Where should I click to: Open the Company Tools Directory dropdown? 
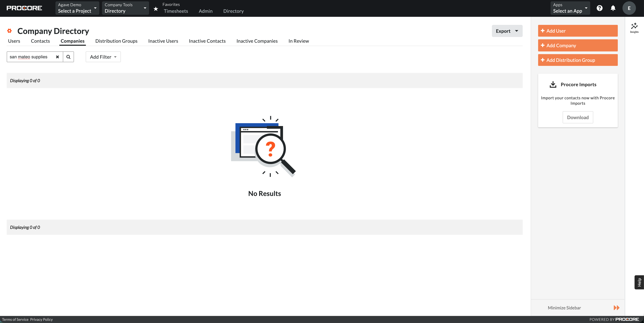pyautogui.click(x=126, y=8)
